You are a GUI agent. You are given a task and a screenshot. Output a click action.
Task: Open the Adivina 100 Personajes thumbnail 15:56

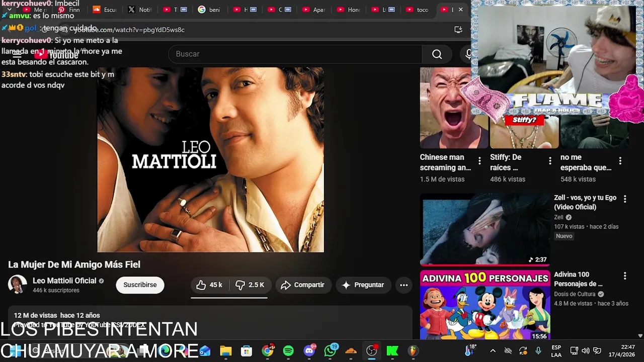click(485, 305)
